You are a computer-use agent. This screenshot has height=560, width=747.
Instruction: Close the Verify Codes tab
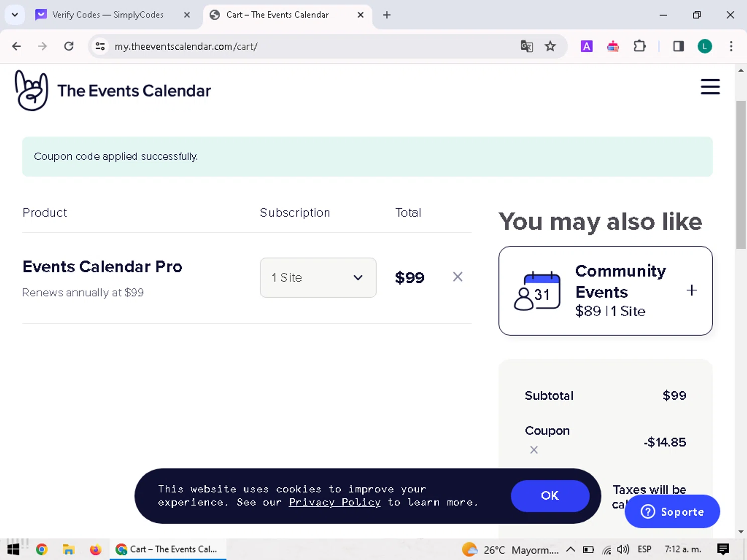[x=187, y=15]
